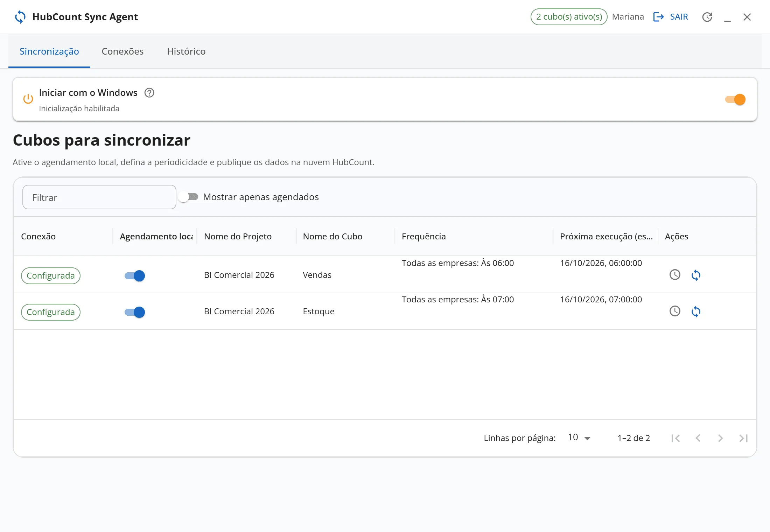Click the refresh icon beside SAIR
The image size is (770, 532).
(707, 17)
